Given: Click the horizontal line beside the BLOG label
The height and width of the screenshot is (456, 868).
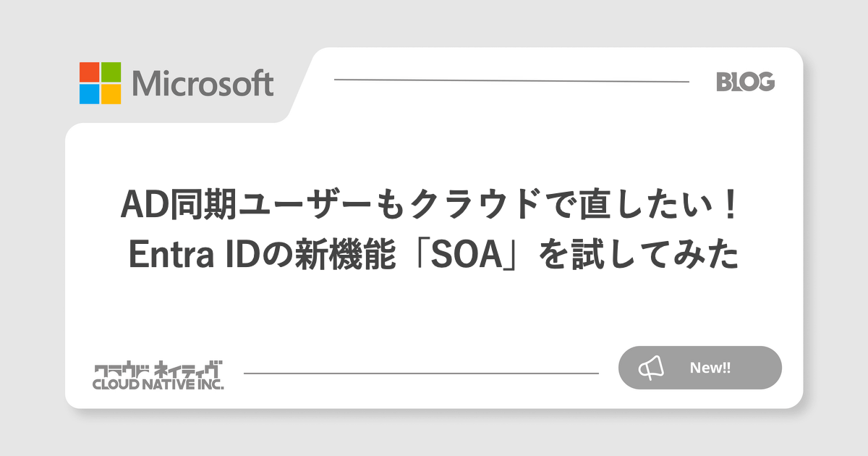Looking at the screenshot, I should pos(511,81).
